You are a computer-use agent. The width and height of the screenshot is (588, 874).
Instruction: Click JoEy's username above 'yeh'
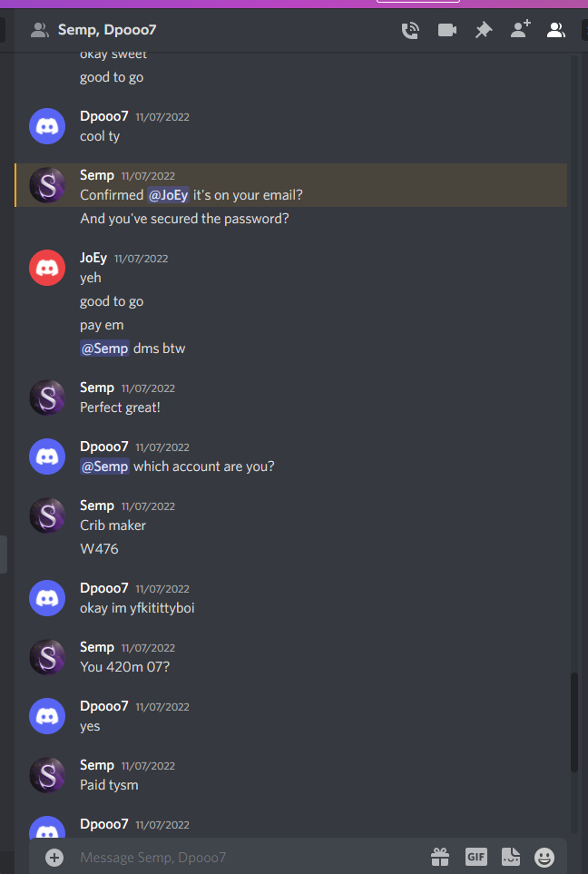93,258
